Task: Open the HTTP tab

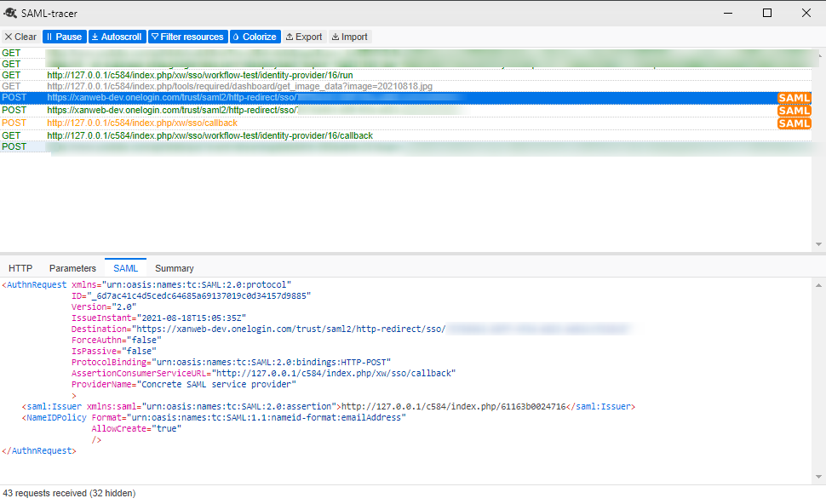Action: coord(20,268)
